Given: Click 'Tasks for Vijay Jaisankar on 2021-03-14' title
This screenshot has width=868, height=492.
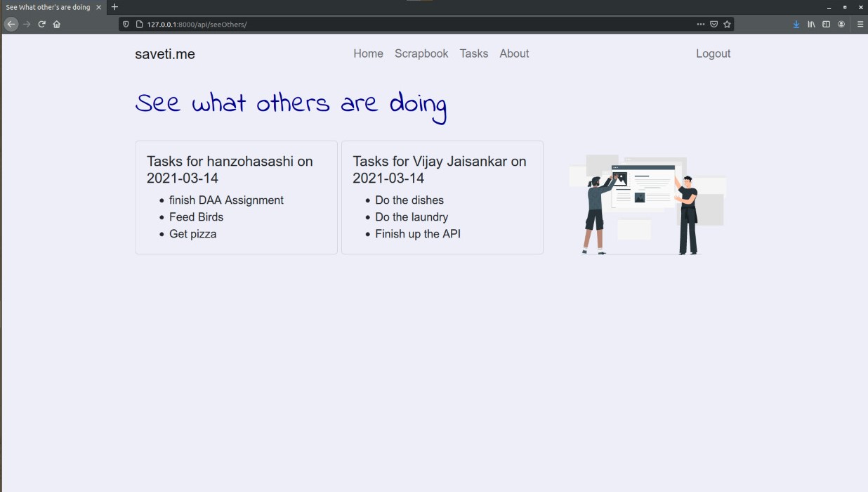Looking at the screenshot, I should click(x=440, y=169).
